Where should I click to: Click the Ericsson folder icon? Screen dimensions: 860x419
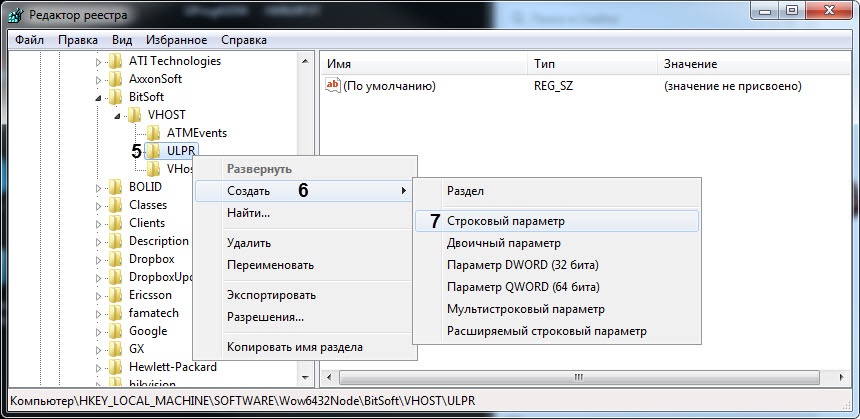117,295
